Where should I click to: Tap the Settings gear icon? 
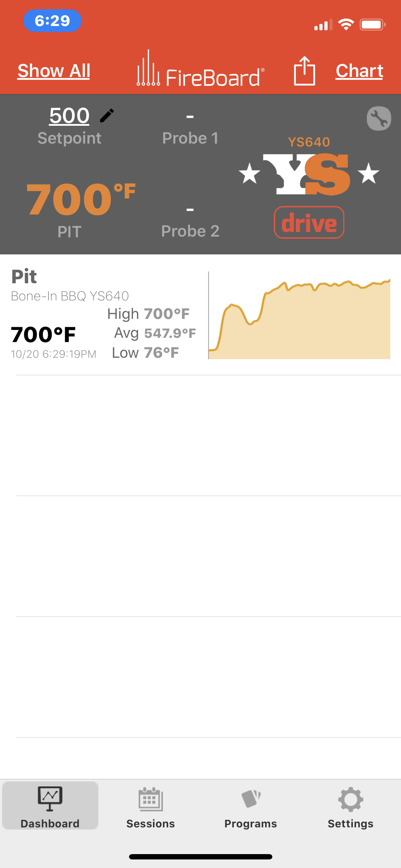point(350,799)
